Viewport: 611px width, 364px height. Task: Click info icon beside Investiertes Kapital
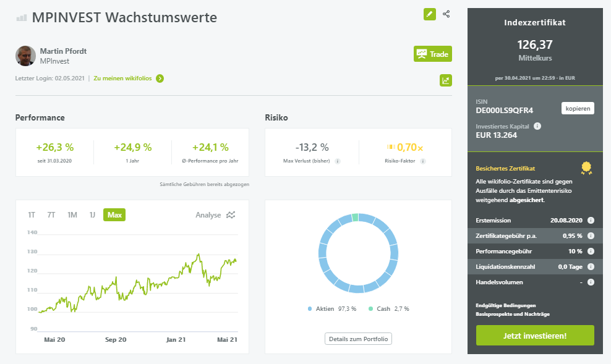(537, 126)
